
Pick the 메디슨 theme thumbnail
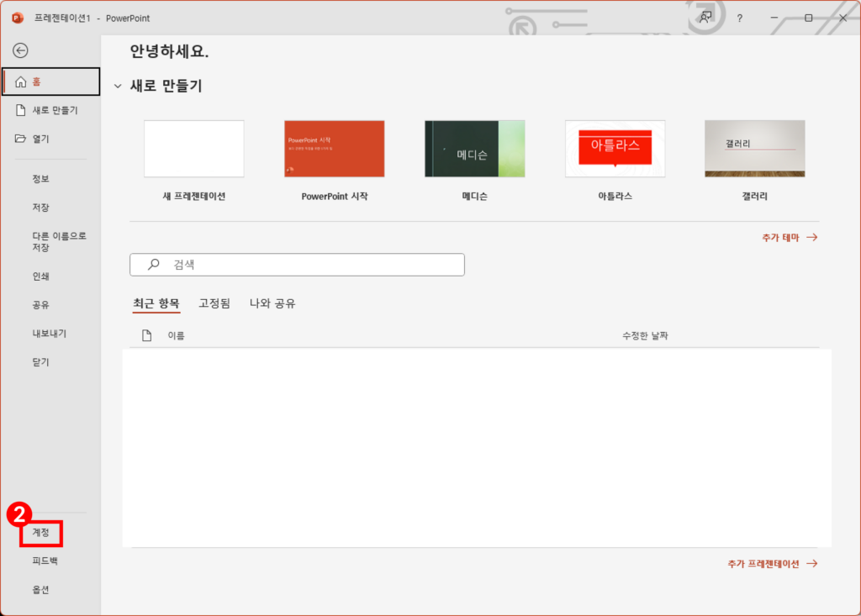(x=475, y=149)
